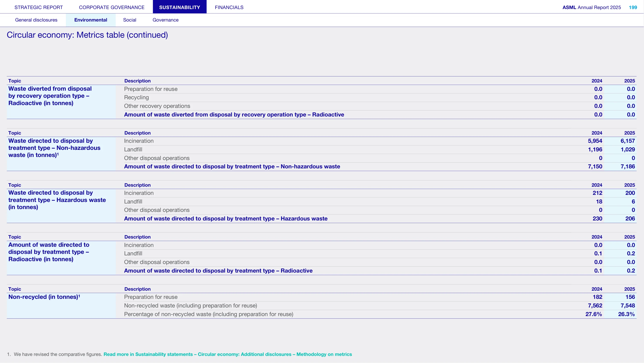Image resolution: width=644 pixels, height=363 pixels.
Task: Open the Governance sub-tab
Action: 165,20
